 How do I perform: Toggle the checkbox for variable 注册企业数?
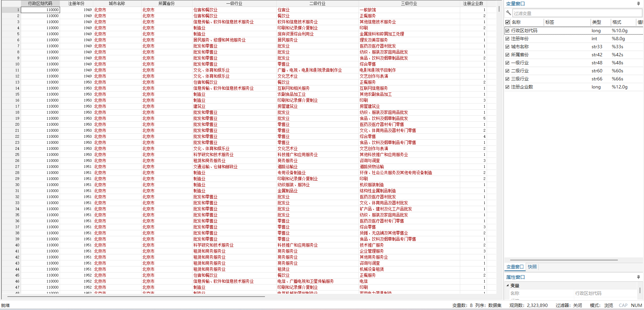pyautogui.click(x=507, y=87)
